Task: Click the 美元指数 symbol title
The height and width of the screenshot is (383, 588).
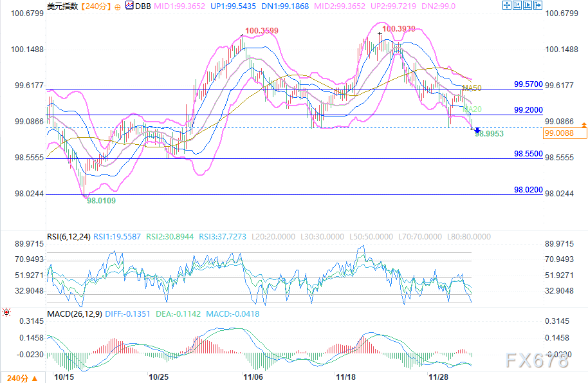Action: click(x=63, y=6)
